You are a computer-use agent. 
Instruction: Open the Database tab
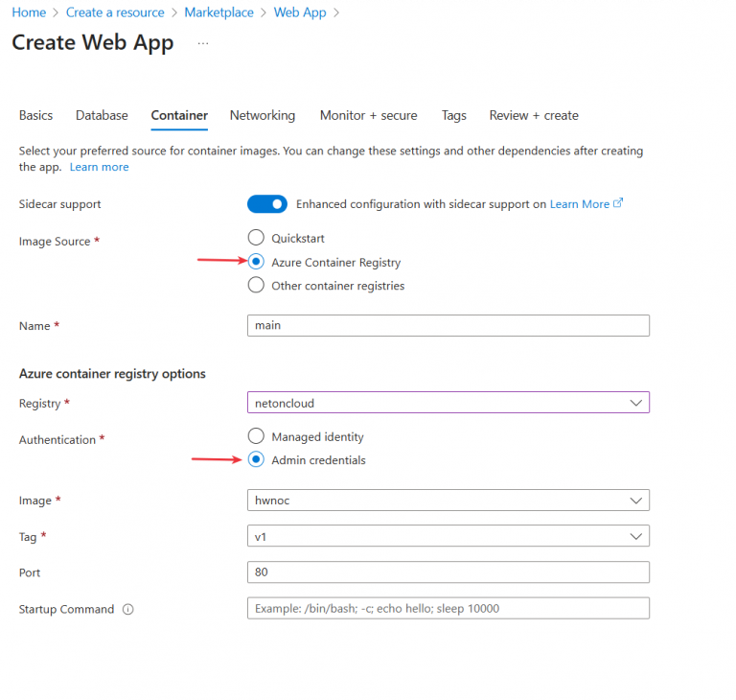click(x=102, y=116)
